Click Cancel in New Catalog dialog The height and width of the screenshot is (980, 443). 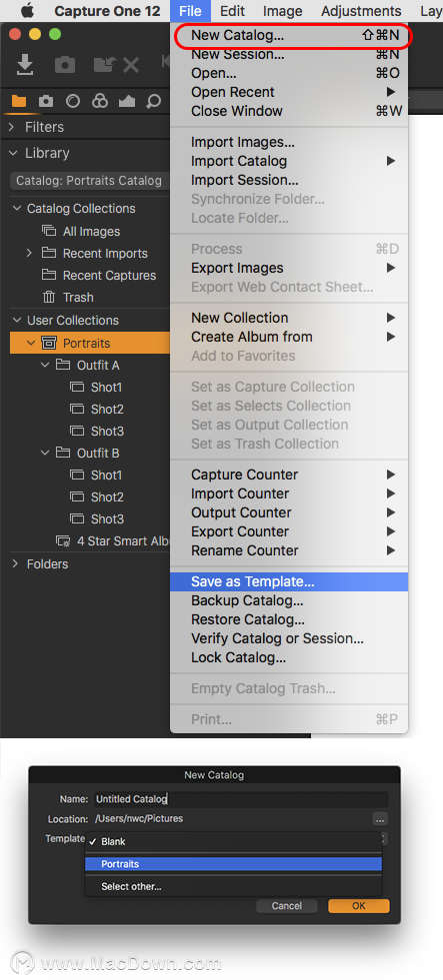[x=287, y=906]
